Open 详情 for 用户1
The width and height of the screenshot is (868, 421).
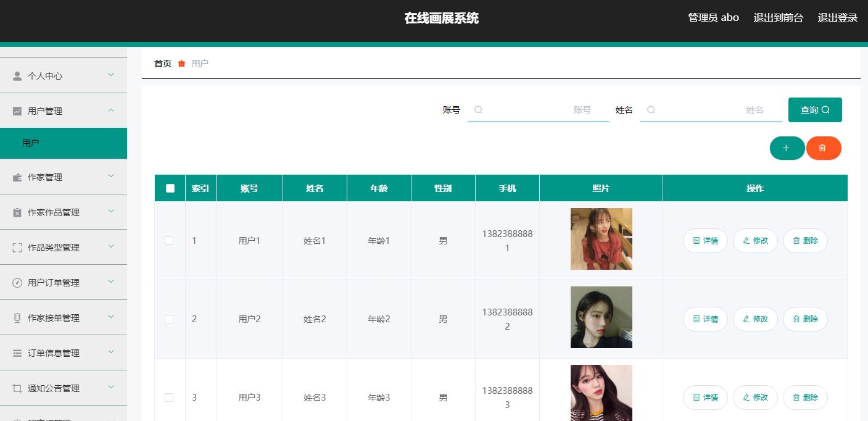tap(705, 241)
